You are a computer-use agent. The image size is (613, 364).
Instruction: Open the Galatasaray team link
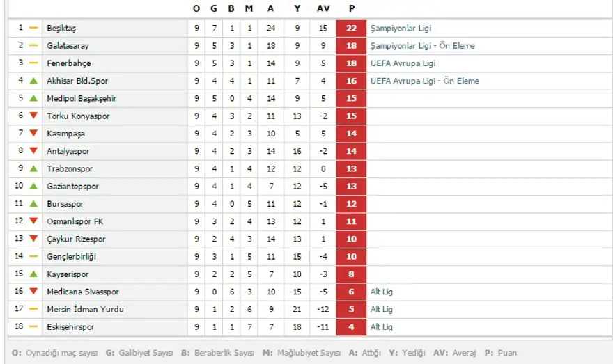[x=68, y=46]
